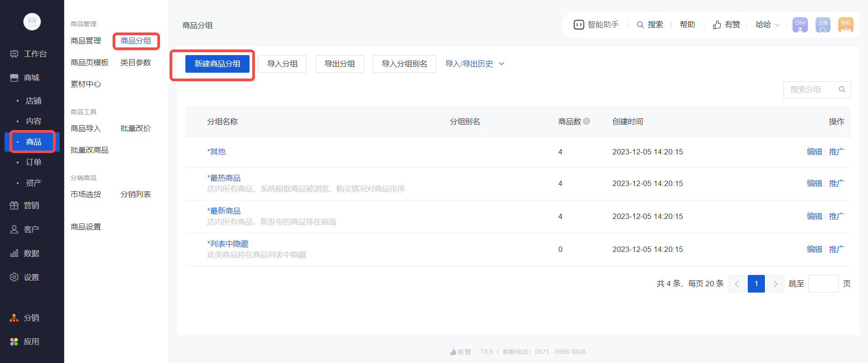Open the CRM app icon
This screenshot has width=868, height=363.
[x=800, y=25]
